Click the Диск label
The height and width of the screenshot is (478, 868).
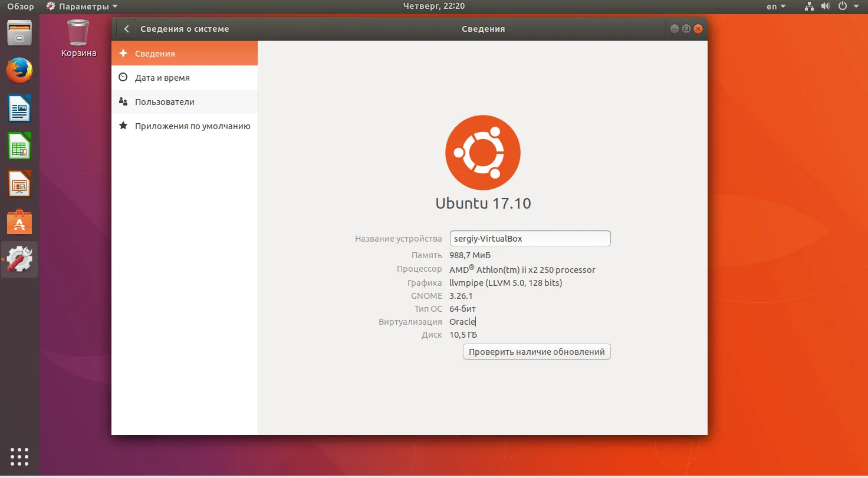pyautogui.click(x=432, y=335)
